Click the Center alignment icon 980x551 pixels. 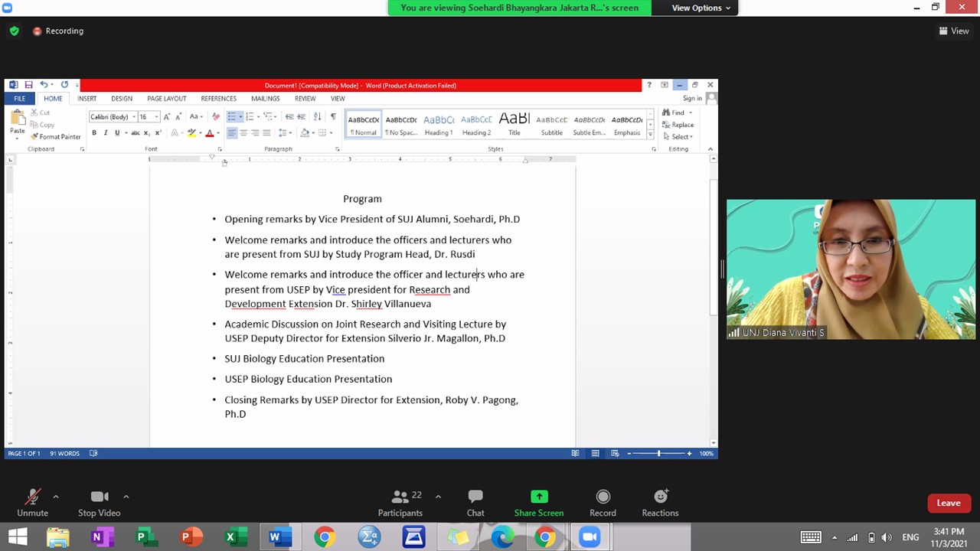pos(243,132)
